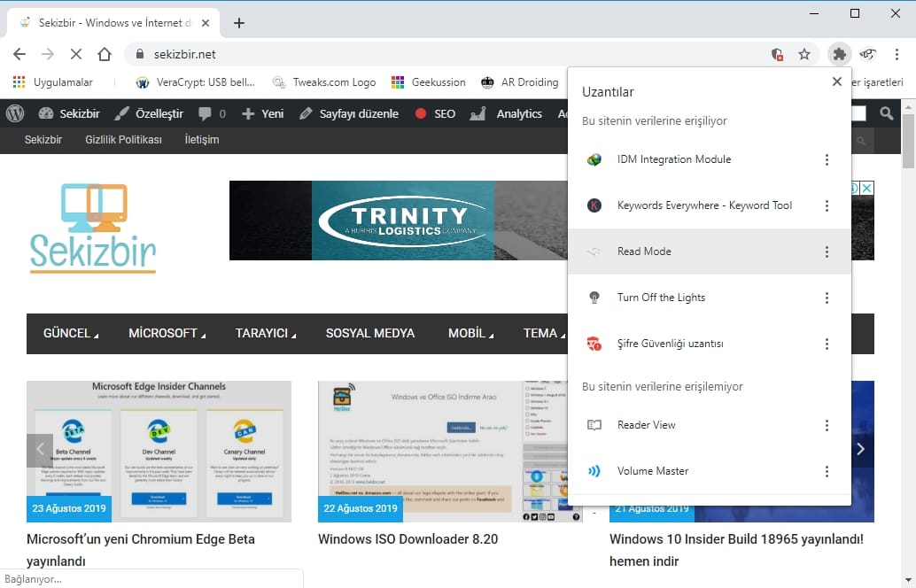This screenshot has height=588, width=916.
Task: Open Analytics in the admin bar
Action: point(506,114)
